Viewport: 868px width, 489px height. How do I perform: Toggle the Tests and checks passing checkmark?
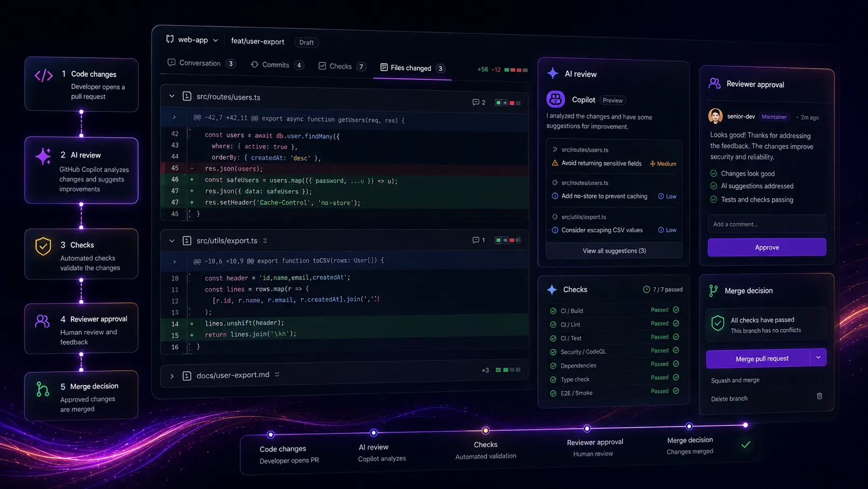coord(713,199)
